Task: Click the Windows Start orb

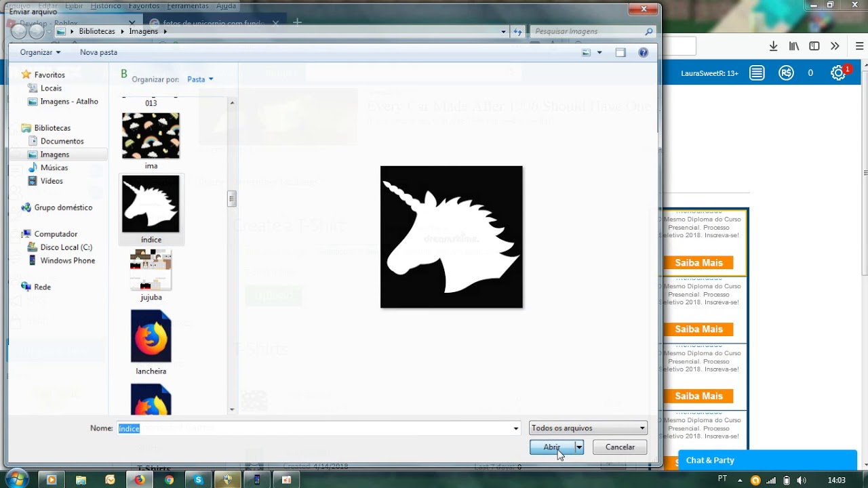Action: click(x=17, y=479)
